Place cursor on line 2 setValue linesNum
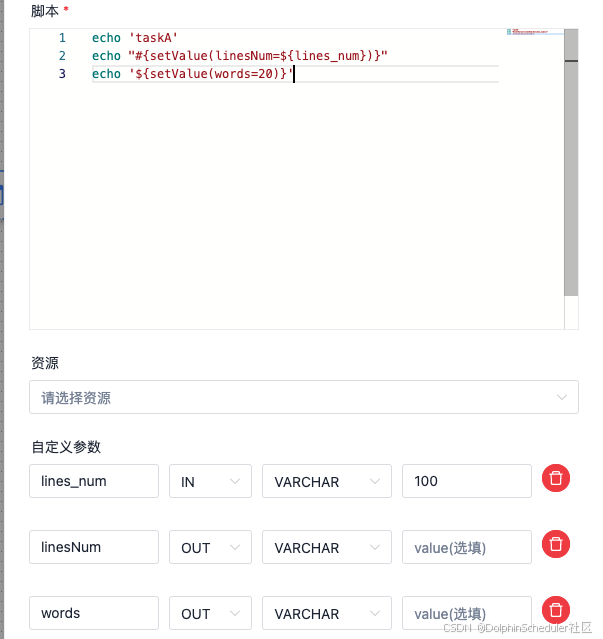The image size is (603, 639). click(240, 56)
